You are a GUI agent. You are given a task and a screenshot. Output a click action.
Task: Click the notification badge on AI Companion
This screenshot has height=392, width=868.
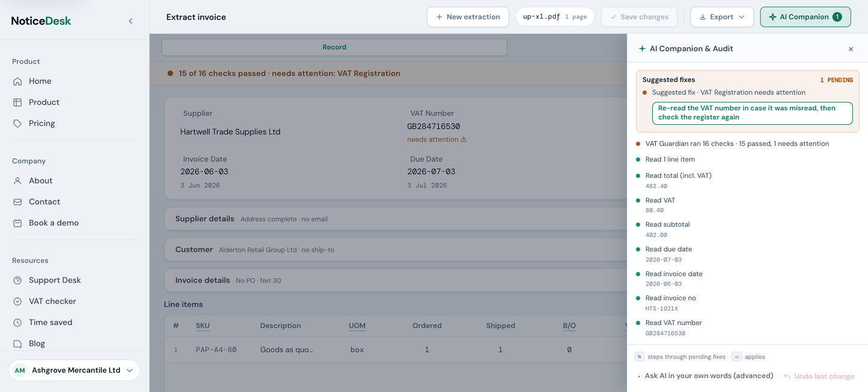[x=837, y=17]
